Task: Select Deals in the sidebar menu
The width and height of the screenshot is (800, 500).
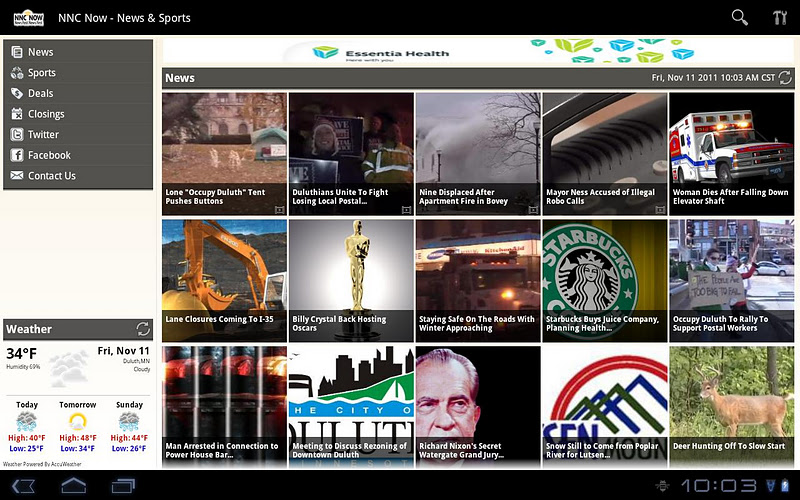Action: tap(78, 93)
